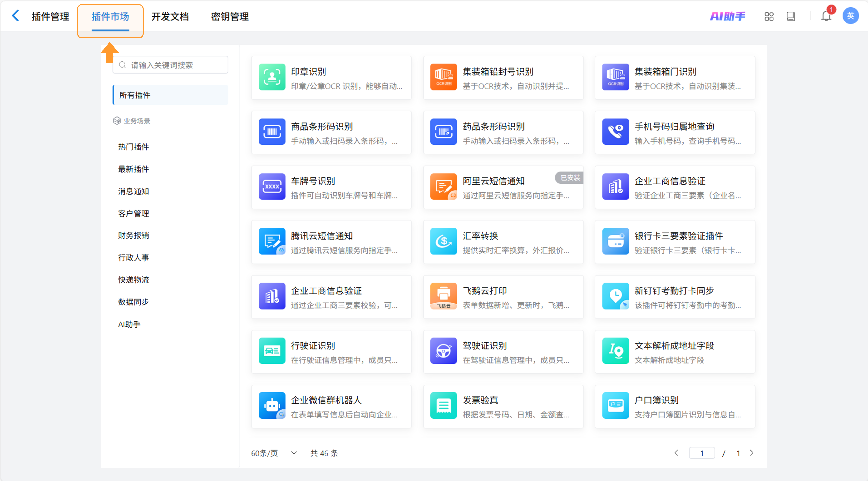868x481 pixels.
Task: Click the 印章识别 plugin icon
Action: pos(272,77)
